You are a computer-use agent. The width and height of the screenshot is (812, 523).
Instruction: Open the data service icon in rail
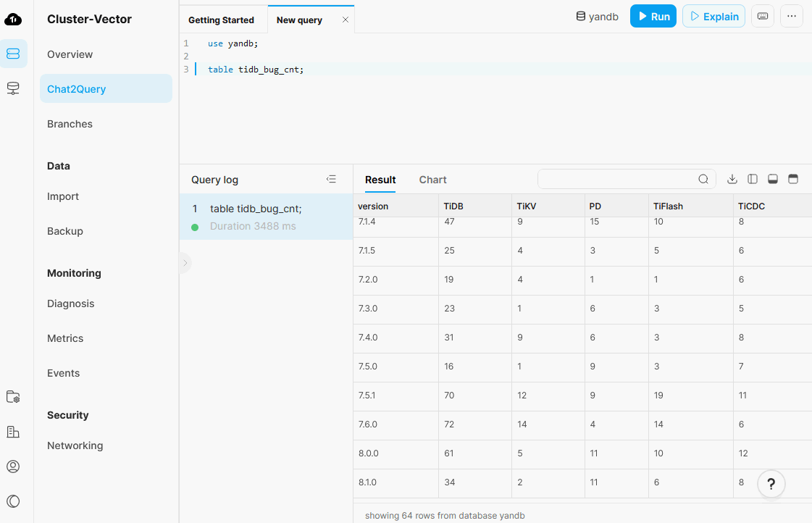13,88
